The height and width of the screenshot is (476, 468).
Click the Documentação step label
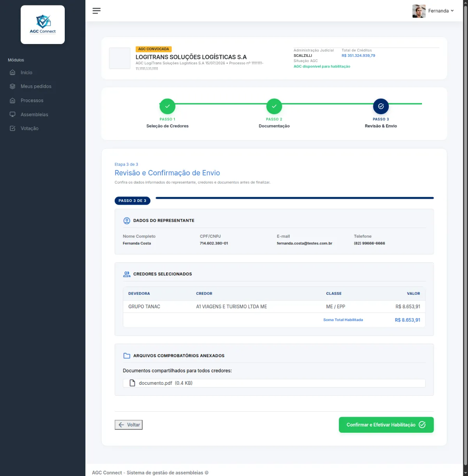[x=274, y=126]
